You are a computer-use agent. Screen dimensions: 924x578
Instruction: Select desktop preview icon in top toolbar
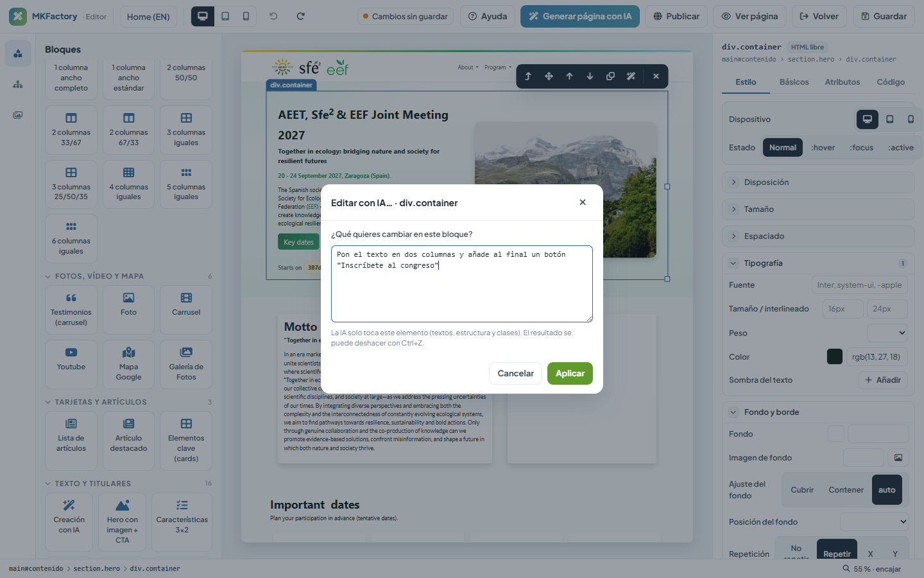pos(203,16)
